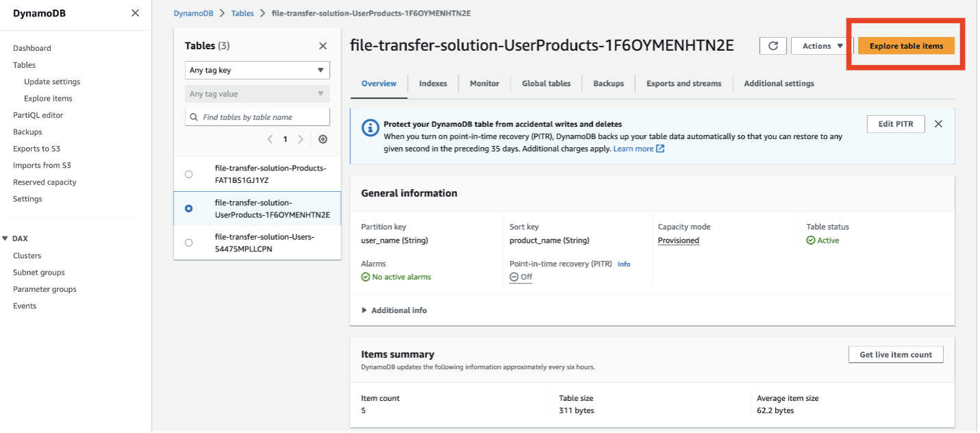Click the info icon on the PITR banner
The height and width of the screenshot is (433, 980).
(369, 125)
